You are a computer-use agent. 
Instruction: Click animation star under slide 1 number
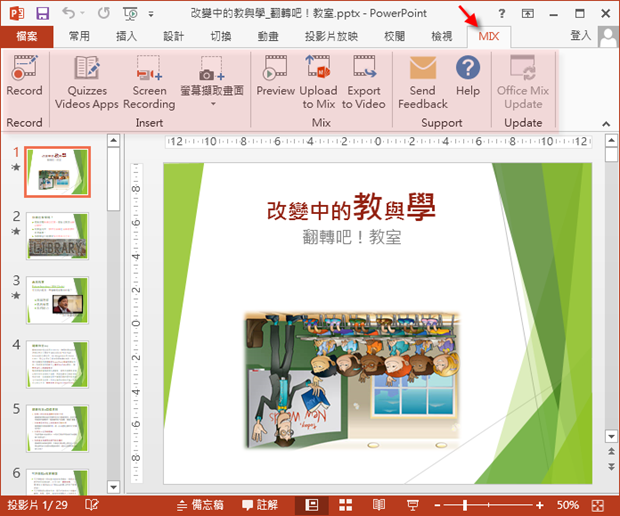click(16, 167)
